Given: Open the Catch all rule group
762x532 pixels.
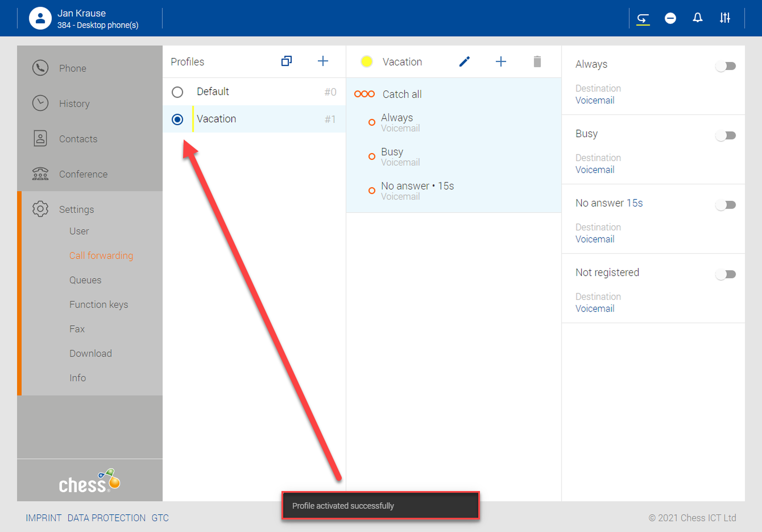Looking at the screenshot, I should (402, 94).
